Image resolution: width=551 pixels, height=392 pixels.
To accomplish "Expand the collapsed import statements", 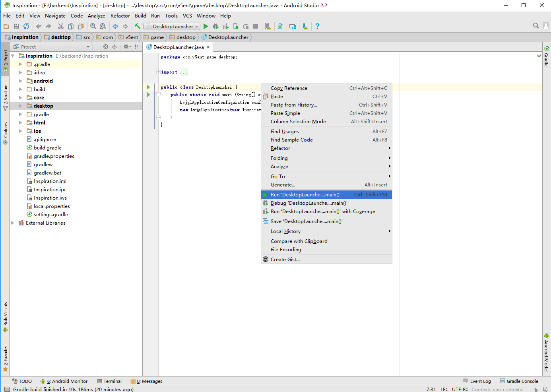I will [158, 72].
